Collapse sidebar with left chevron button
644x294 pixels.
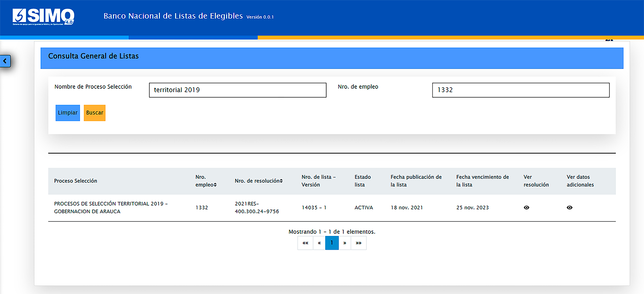(5, 61)
